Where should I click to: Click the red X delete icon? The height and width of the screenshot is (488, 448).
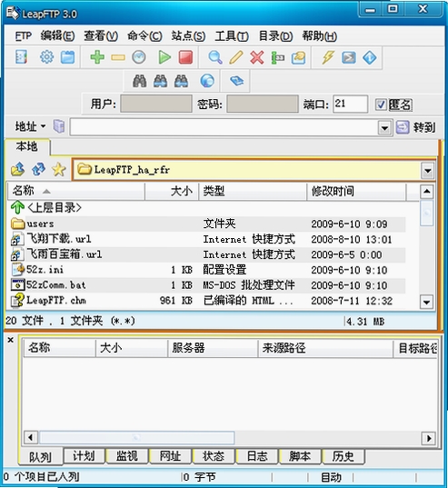[x=257, y=57]
